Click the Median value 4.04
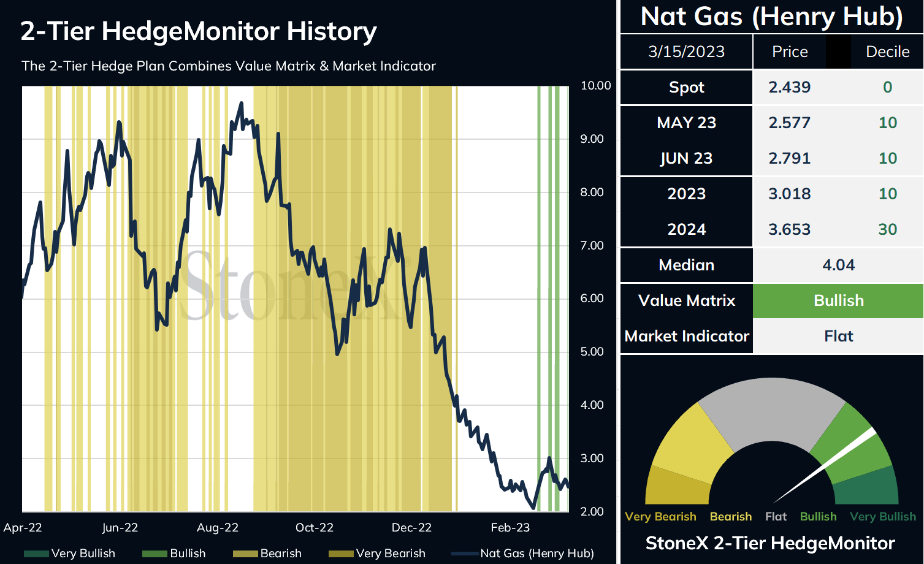 click(838, 265)
